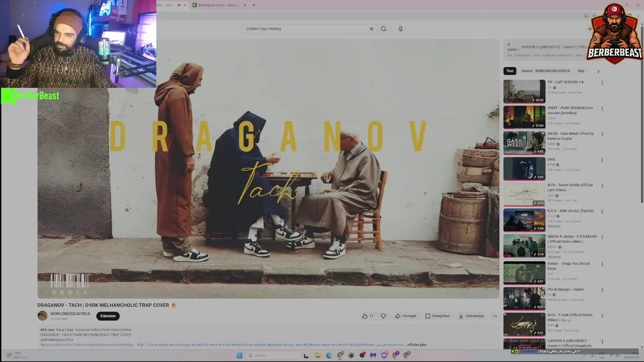
Task: Open WORLDMUSICAFRICA channel name link
Action: coord(70,314)
